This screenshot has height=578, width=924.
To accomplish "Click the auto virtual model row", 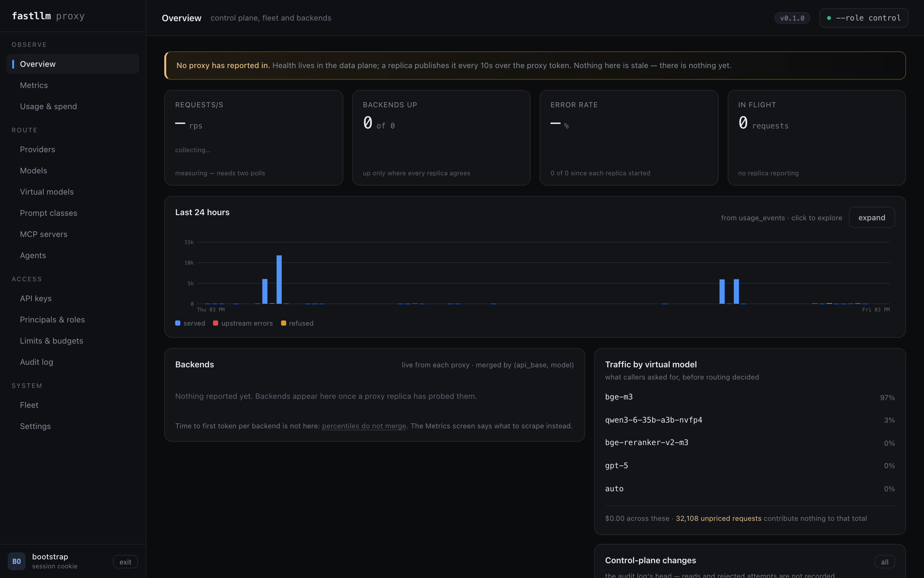I will point(750,488).
